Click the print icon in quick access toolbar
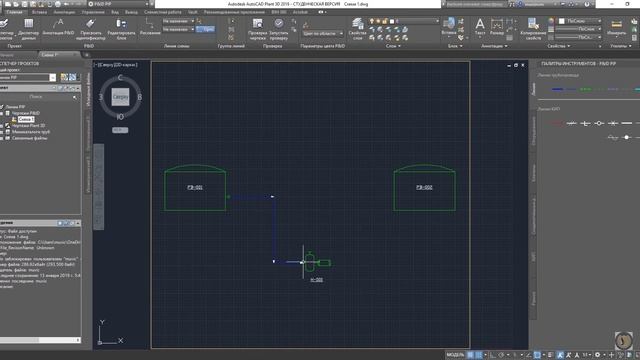This screenshot has width=640, height=360. 58,4
